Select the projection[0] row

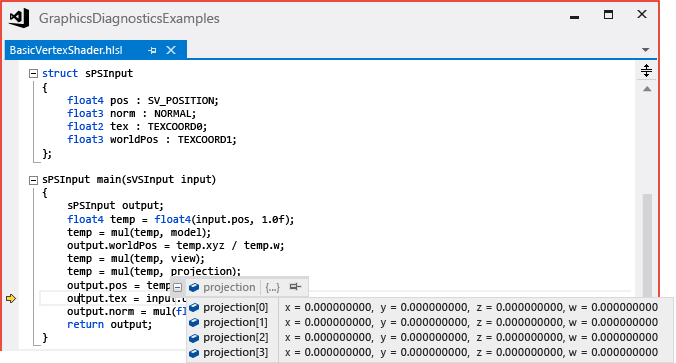[x=430, y=307]
